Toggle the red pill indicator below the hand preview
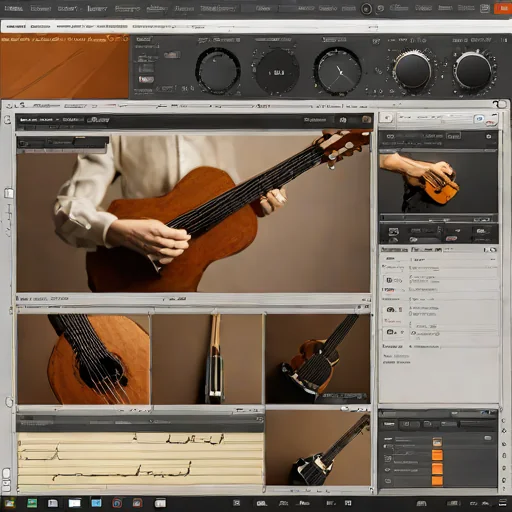This screenshot has width=512, height=512. tap(451, 238)
